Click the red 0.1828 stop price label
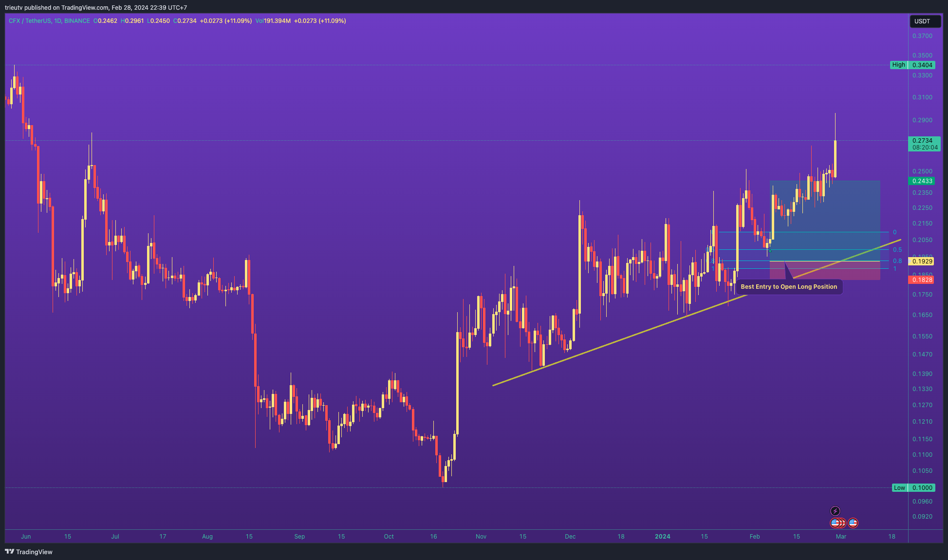This screenshot has width=948, height=560. tap(922, 280)
